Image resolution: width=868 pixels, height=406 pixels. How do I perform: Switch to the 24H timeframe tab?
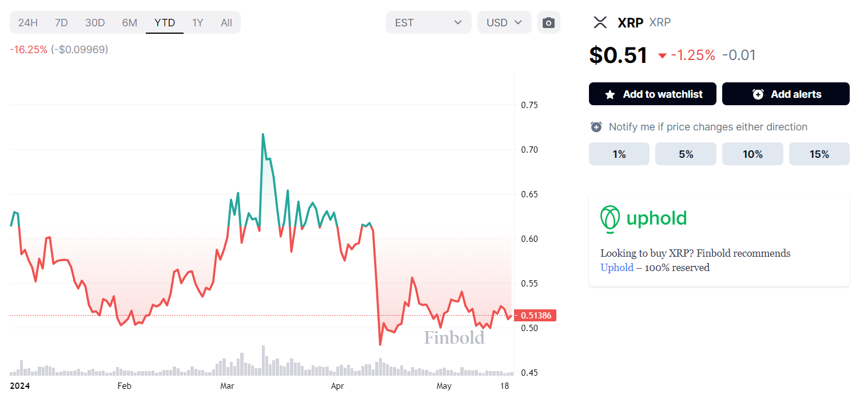(x=28, y=23)
